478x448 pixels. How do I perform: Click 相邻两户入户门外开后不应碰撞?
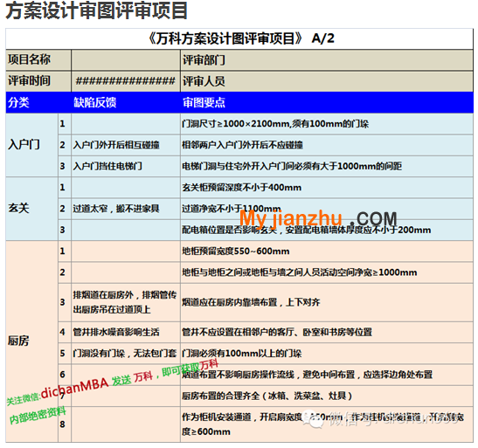coord(242,145)
